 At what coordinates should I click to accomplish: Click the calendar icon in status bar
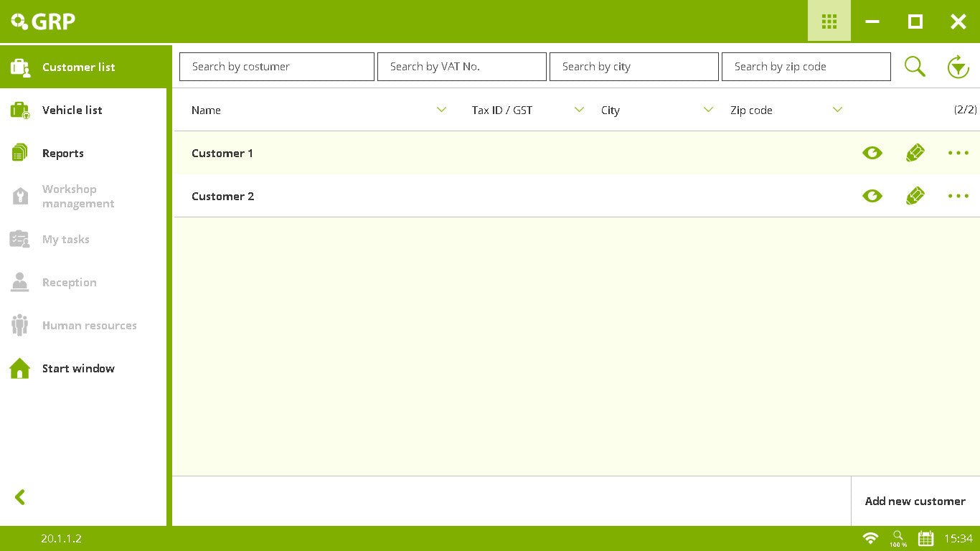coord(925,538)
